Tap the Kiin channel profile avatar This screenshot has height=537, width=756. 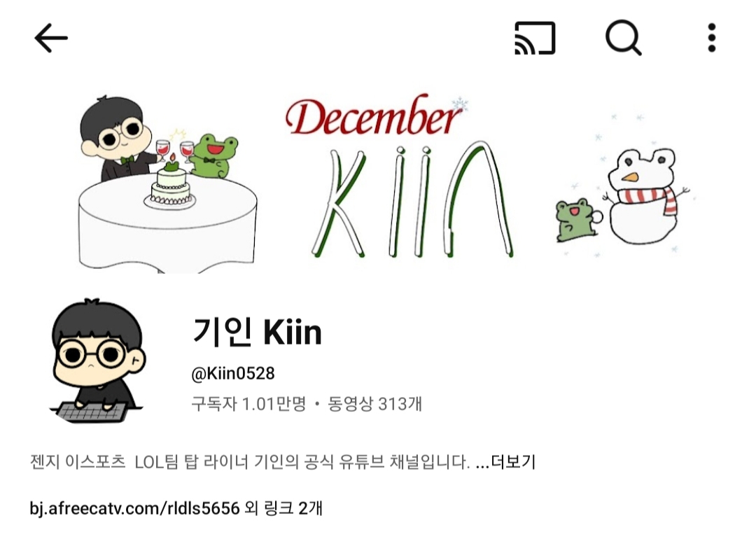pyautogui.click(x=97, y=361)
